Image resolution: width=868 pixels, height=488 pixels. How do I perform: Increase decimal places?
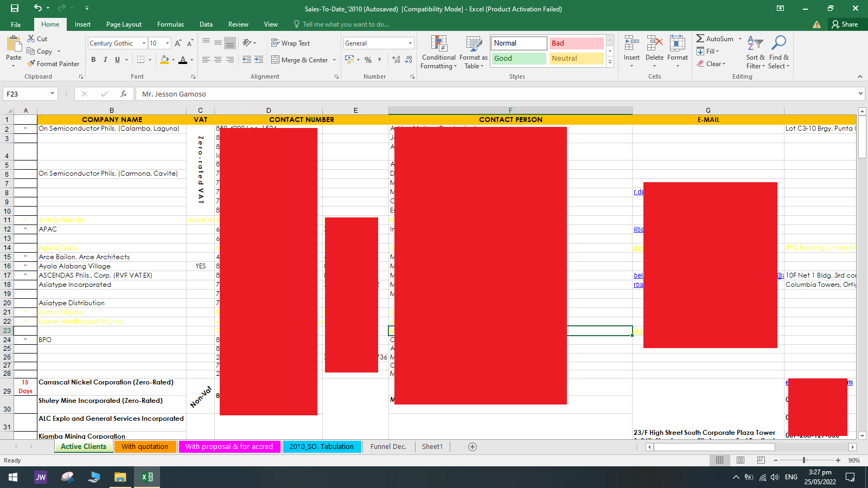[x=397, y=60]
